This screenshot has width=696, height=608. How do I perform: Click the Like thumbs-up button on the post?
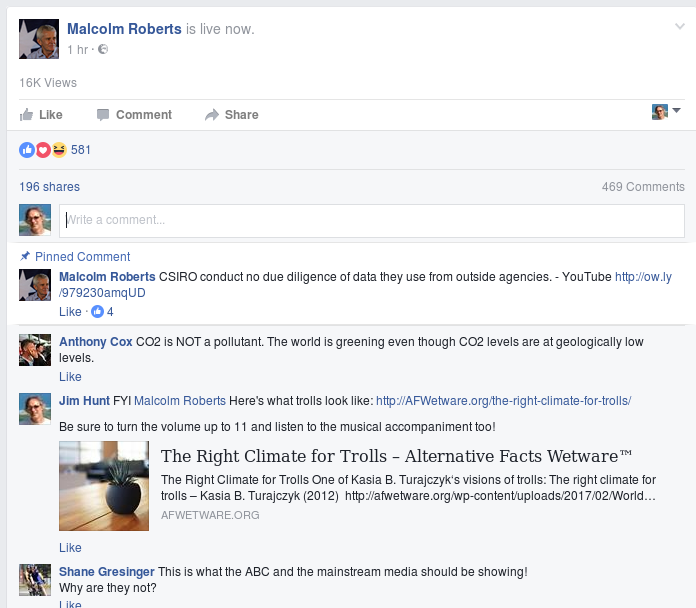[x=41, y=114]
